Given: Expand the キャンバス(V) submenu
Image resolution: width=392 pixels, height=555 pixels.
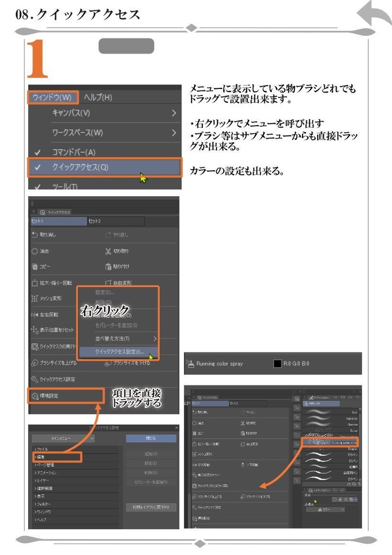Looking at the screenshot, I should pyautogui.click(x=113, y=113).
